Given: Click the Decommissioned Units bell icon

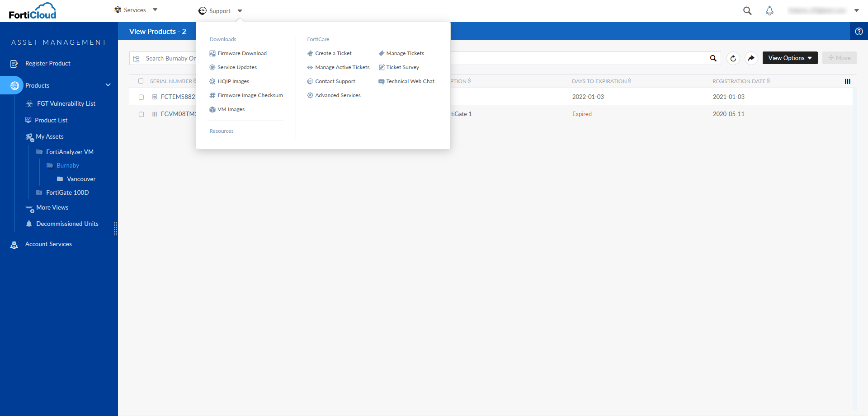Looking at the screenshot, I should [x=29, y=224].
